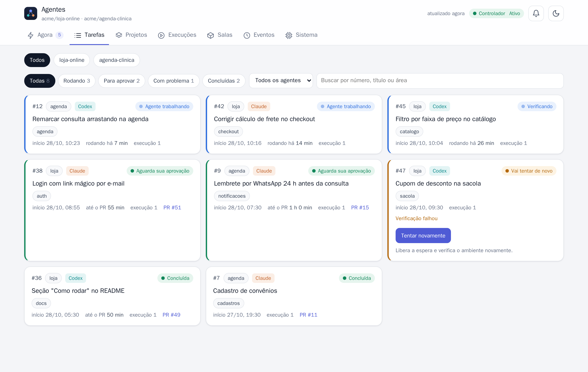Open PR #51 link
This screenshot has width=588, height=372.
pyautogui.click(x=172, y=208)
